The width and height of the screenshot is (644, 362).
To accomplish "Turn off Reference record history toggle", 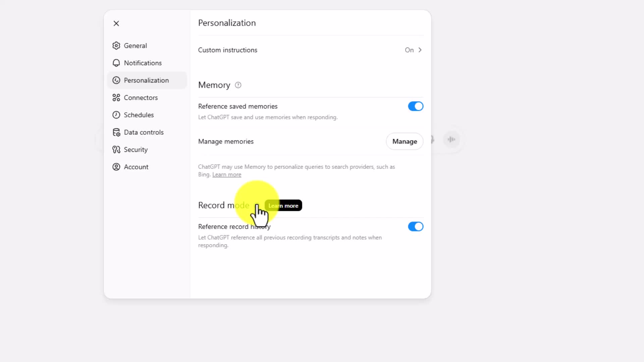I will point(415,227).
